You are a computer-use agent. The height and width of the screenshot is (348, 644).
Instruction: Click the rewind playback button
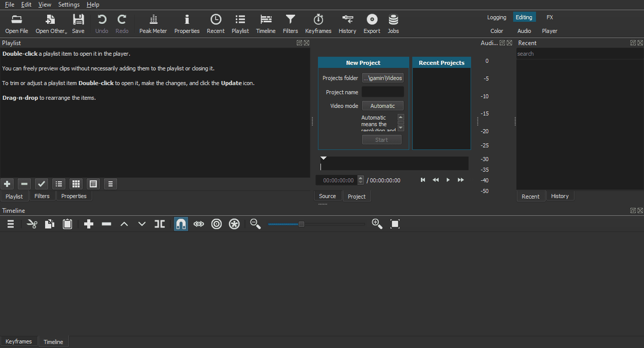click(x=436, y=180)
